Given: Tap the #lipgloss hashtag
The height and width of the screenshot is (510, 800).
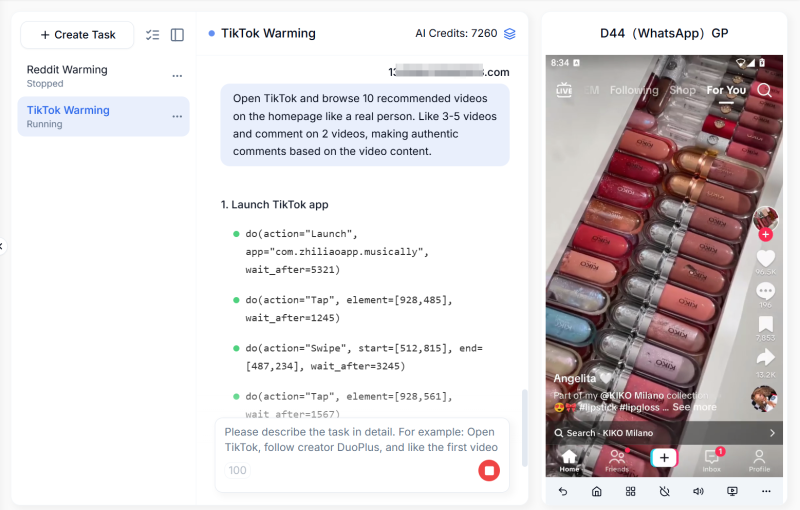Looking at the screenshot, I should click(x=639, y=407).
